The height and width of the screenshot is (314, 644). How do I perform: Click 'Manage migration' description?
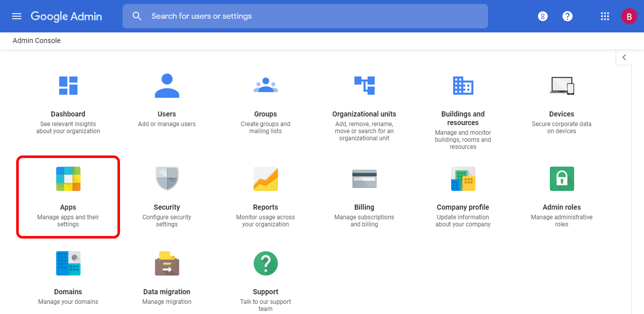click(167, 302)
